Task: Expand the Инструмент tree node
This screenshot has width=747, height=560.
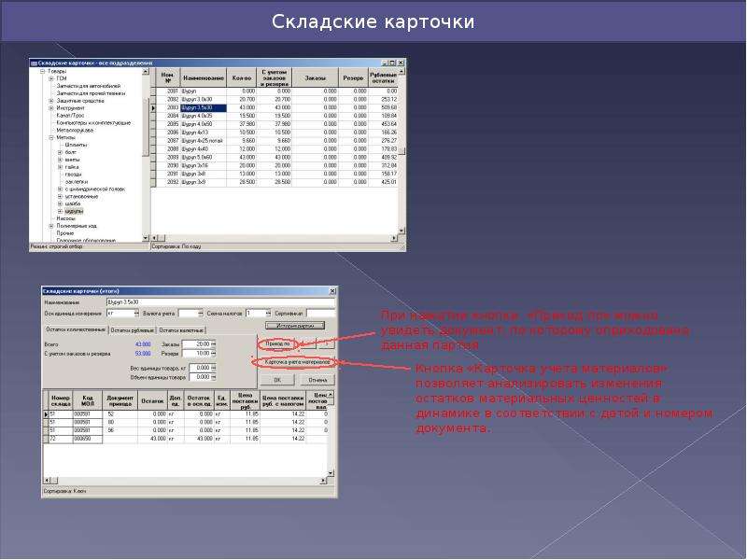Action: [x=51, y=108]
